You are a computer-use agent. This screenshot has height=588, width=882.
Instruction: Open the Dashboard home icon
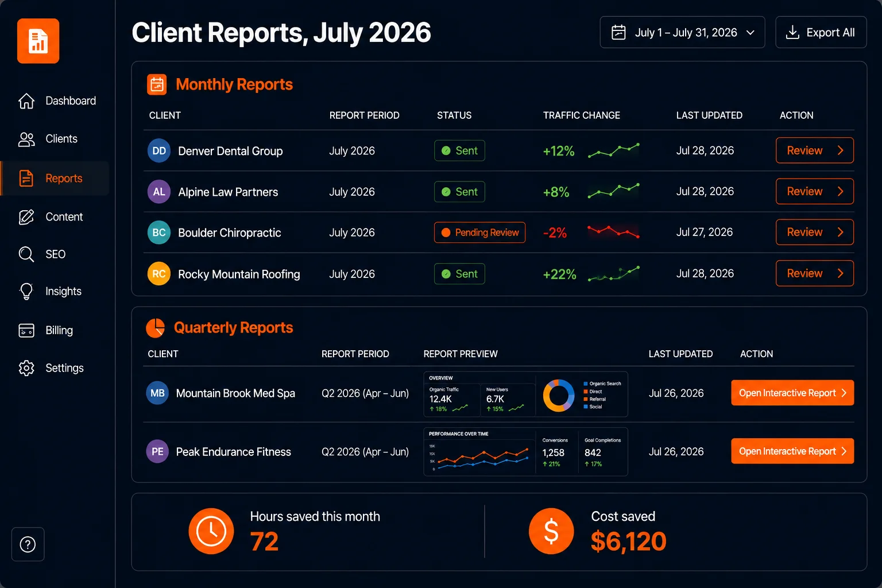tap(26, 101)
